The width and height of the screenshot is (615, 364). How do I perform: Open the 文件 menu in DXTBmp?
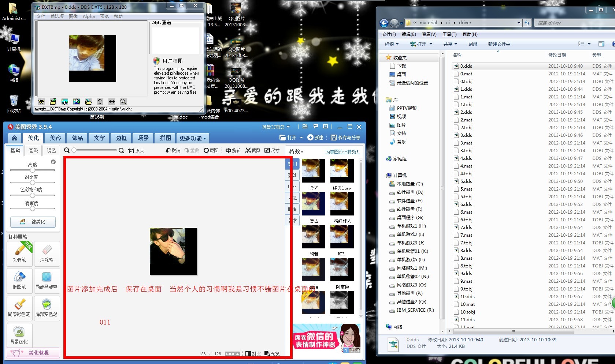pos(41,16)
